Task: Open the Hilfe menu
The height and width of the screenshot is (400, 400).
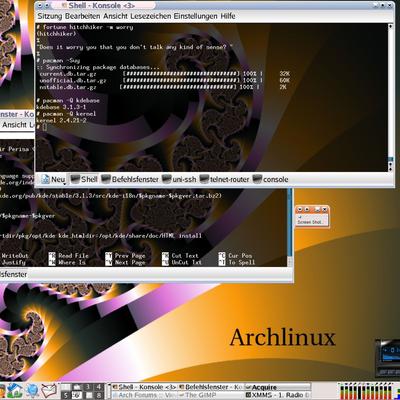Action: [x=228, y=16]
